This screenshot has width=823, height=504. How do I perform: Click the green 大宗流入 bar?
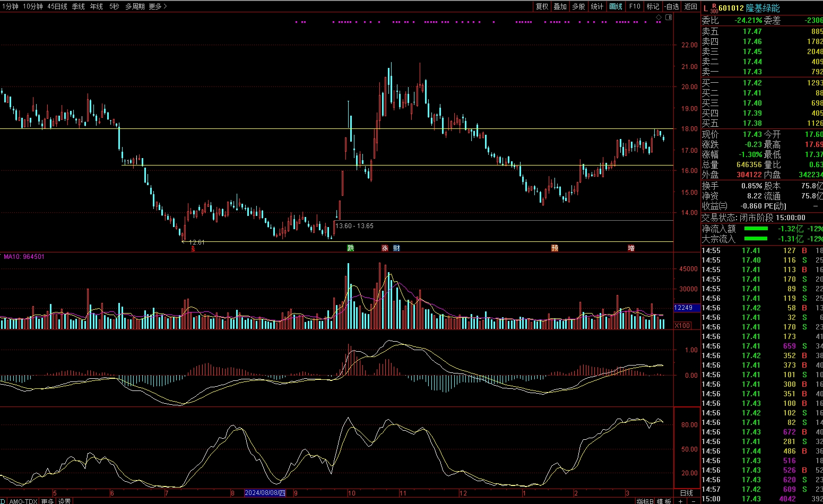756,239
